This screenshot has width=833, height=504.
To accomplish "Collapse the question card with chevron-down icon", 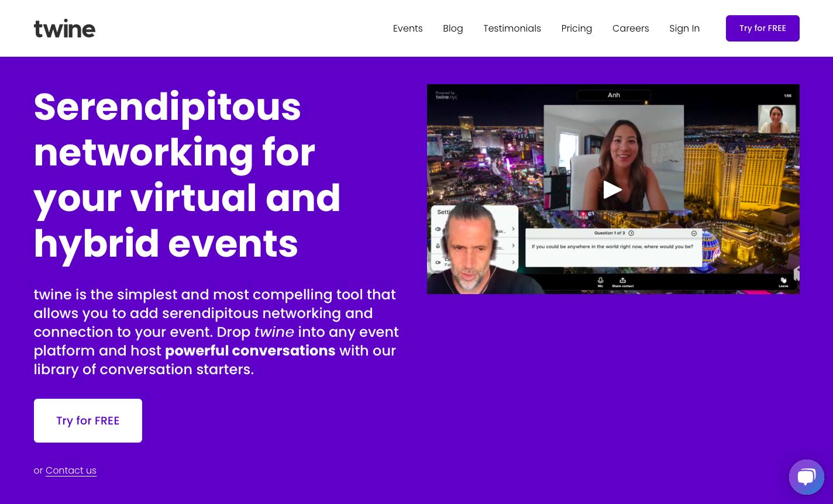I will click(694, 233).
